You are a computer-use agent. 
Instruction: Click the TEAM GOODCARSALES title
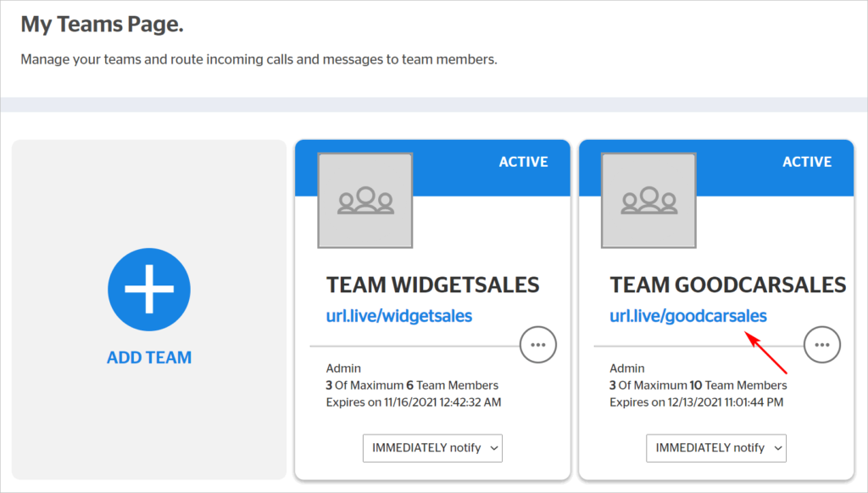click(x=728, y=285)
